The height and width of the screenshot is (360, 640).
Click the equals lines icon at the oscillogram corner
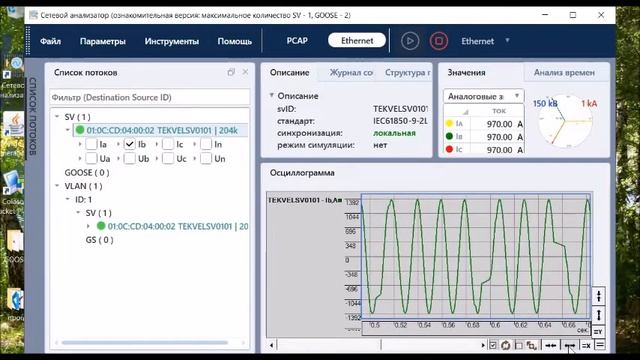[600, 345]
